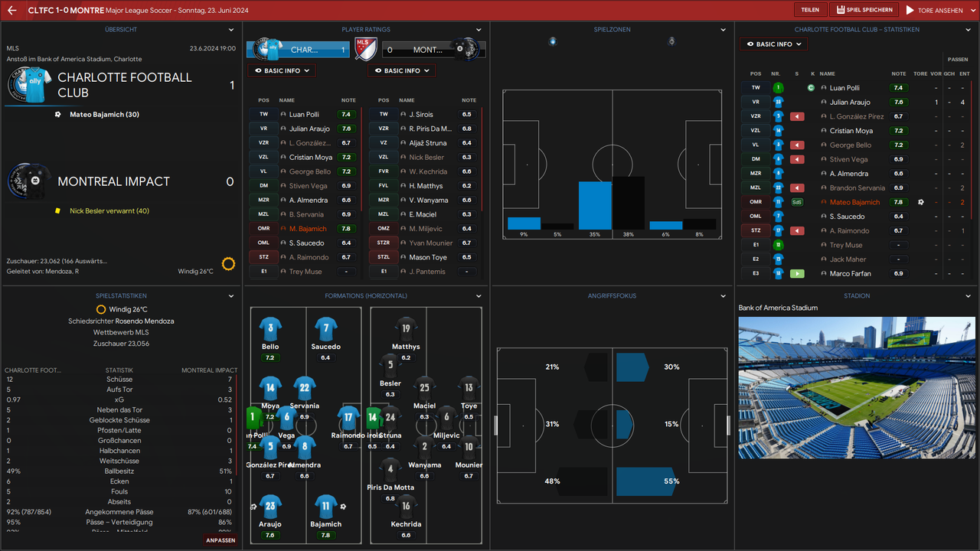Sort statistics table by ENT column
The height and width of the screenshot is (551, 980).
pos(964,73)
